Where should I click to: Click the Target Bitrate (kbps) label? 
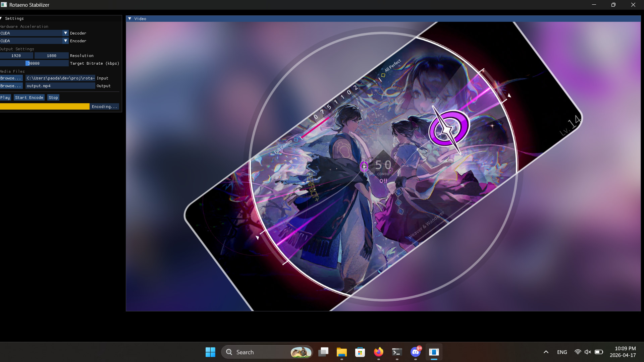click(95, 63)
